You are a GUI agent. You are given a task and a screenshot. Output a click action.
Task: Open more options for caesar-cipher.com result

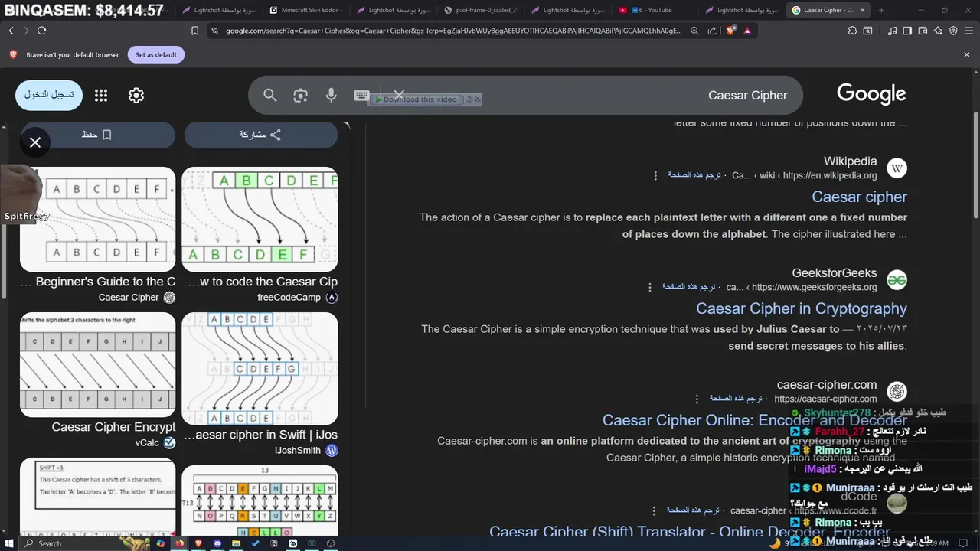coord(697,399)
